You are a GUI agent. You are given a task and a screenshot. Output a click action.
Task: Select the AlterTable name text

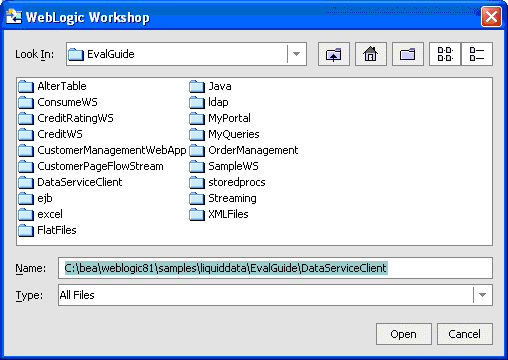(x=62, y=86)
